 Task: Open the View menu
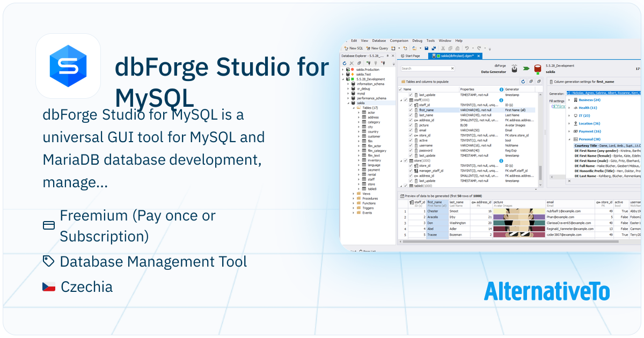364,41
